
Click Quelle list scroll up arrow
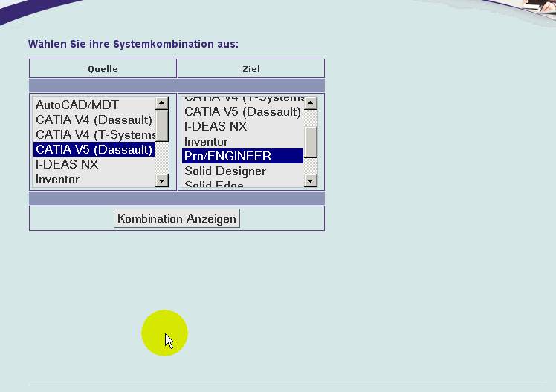[162, 103]
